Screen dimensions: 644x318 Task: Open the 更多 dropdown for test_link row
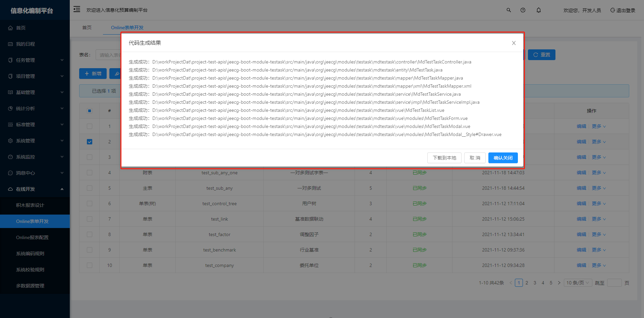tap(599, 219)
